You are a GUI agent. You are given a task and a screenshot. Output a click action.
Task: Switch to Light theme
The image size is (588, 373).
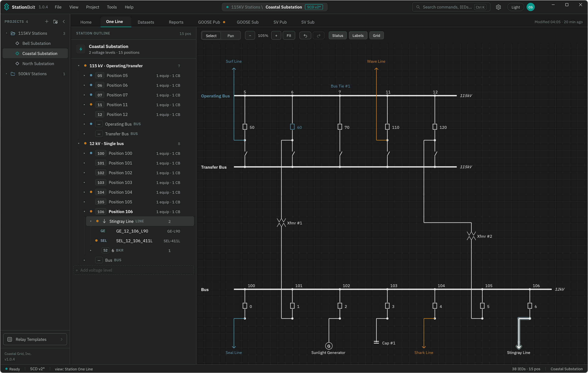515,7
